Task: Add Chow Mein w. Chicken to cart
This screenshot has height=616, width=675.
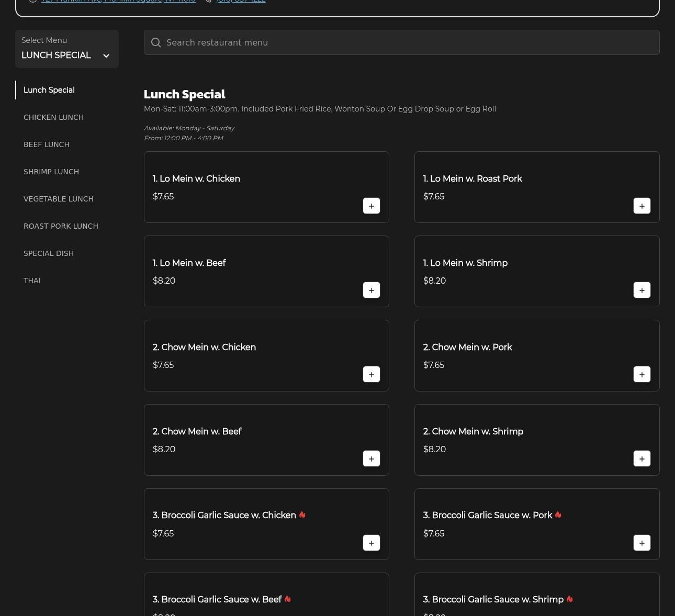Action: click(371, 375)
